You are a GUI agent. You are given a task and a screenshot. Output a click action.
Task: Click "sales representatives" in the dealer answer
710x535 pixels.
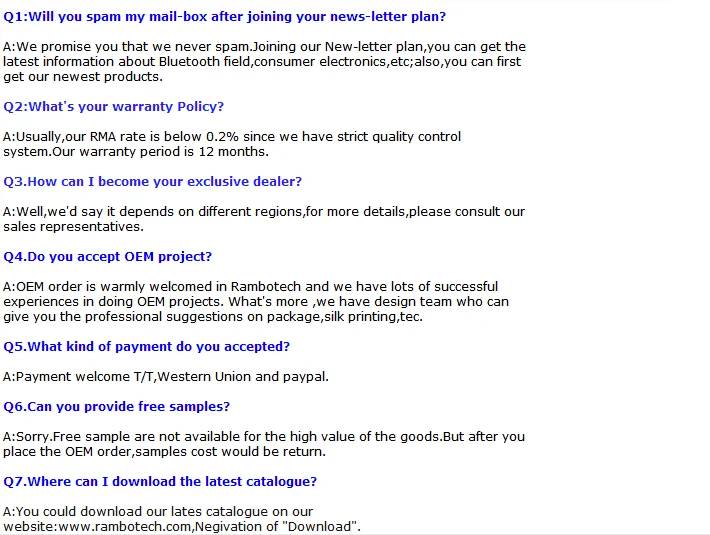[x=73, y=227]
